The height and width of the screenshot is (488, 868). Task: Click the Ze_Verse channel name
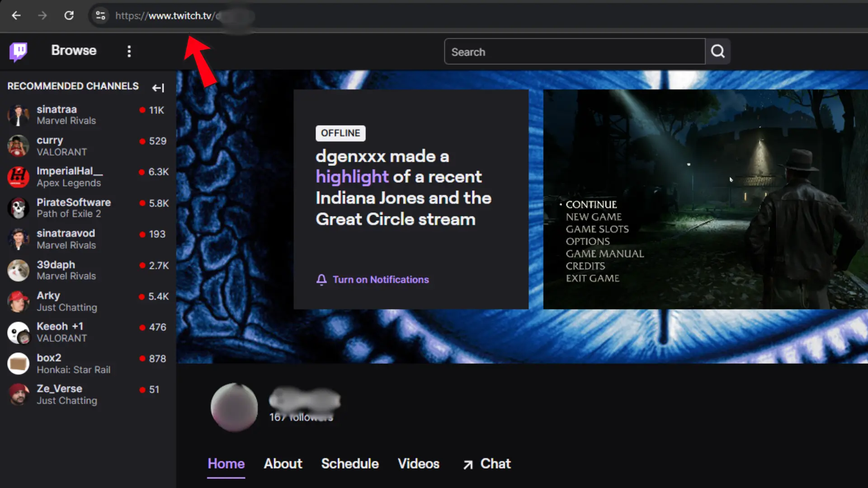pyautogui.click(x=59, y=389)
